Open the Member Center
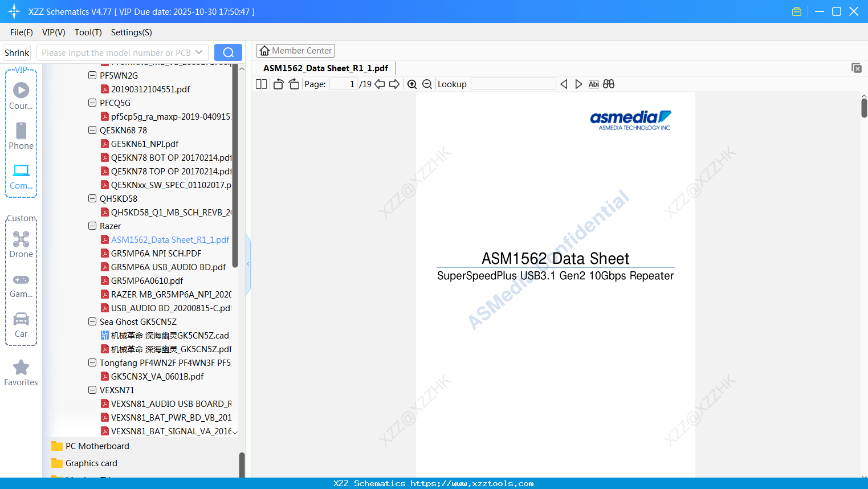This screenshot has height=489, width=868. click(x=295, y=51)
